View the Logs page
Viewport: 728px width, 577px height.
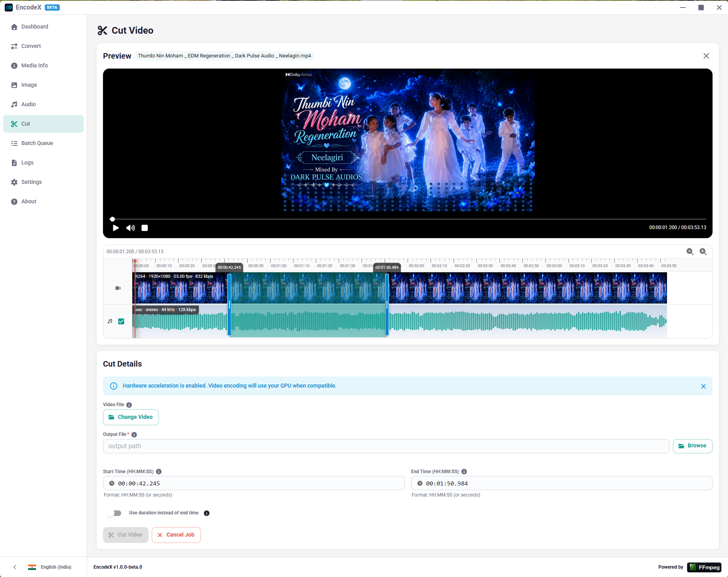pyautogui.click(x=43, y=162)
